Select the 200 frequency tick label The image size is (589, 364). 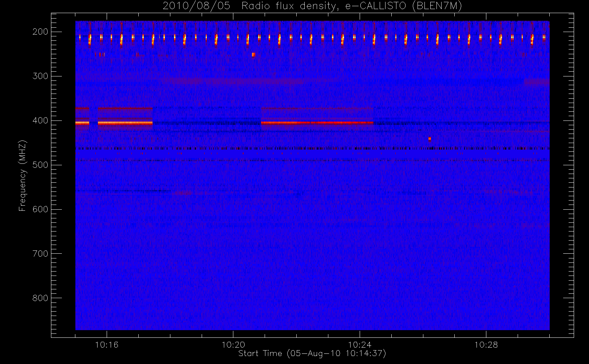40,32
